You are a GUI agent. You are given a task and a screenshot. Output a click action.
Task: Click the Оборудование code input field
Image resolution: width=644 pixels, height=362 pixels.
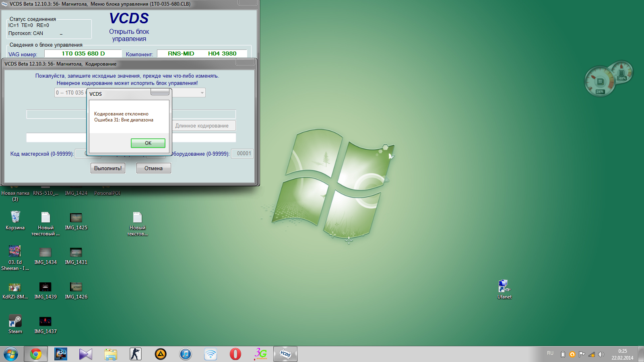click(242, 154)
